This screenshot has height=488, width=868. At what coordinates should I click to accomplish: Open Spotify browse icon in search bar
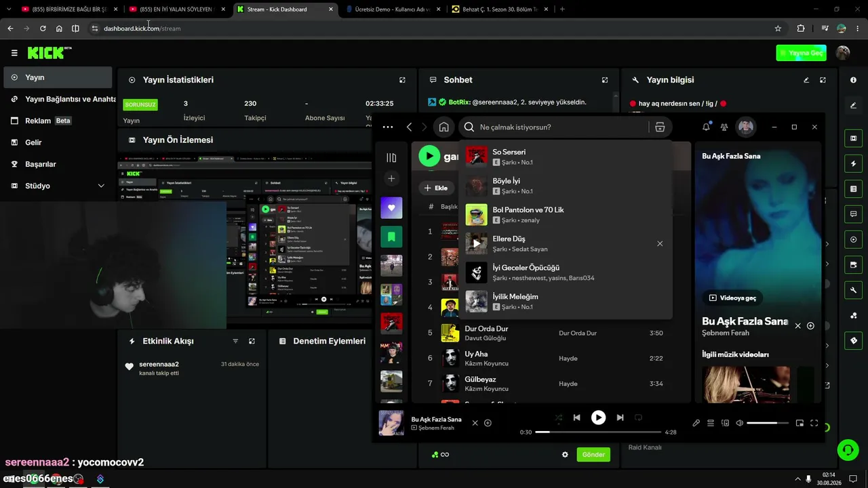pyautogui.click(x=660, y=127)
